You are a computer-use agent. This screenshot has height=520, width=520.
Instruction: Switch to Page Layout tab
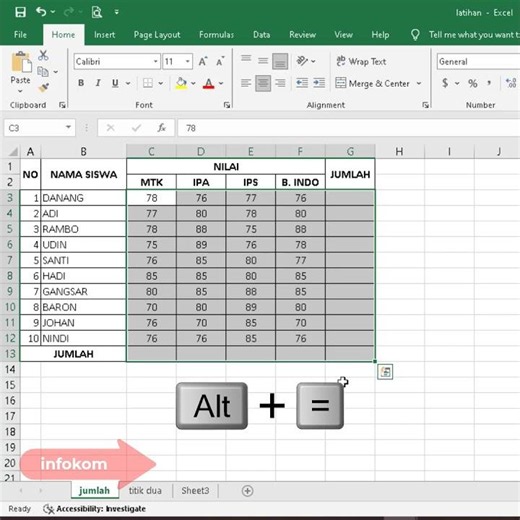tap(157, 35)
